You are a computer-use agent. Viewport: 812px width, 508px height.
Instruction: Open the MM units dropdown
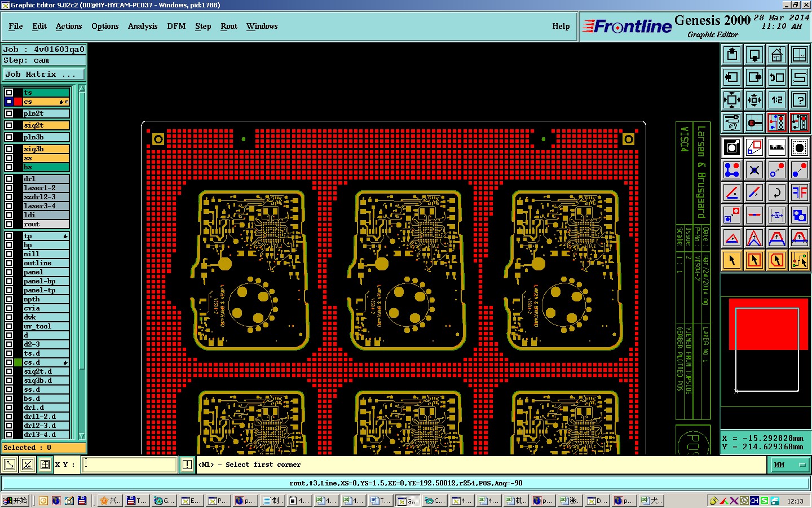point(790,465)
